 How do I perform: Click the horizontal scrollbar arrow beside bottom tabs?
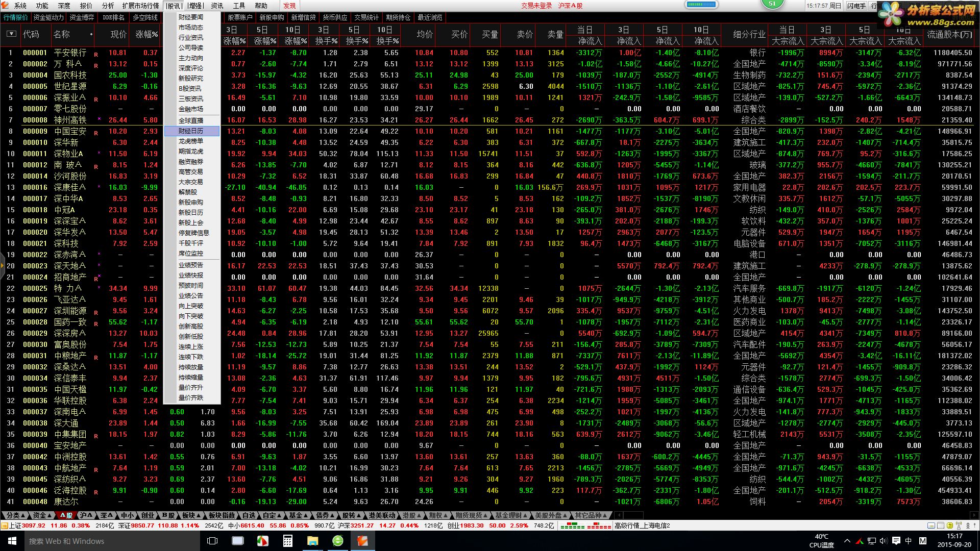pyautogui.click(x=619, y=515)
